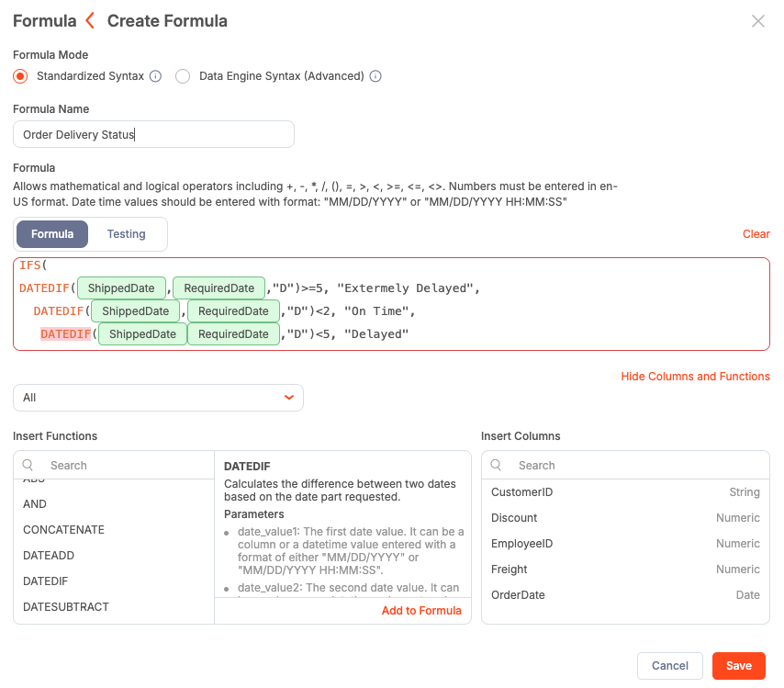Close the Create Formula dialog
The width and height of the screenshot is (784, 688).
(757, 21)
